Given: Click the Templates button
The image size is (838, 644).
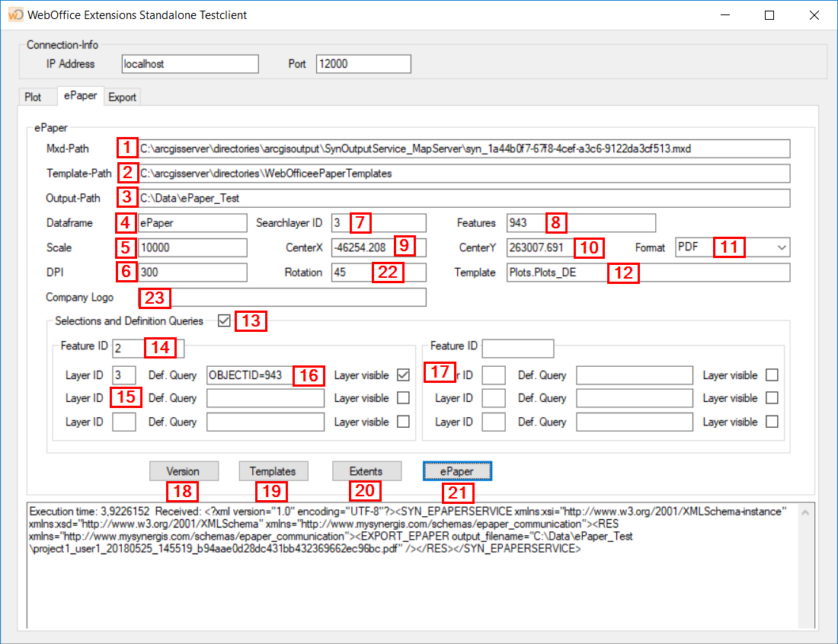Looking at the screenshot, I should (x=273, y=470).
